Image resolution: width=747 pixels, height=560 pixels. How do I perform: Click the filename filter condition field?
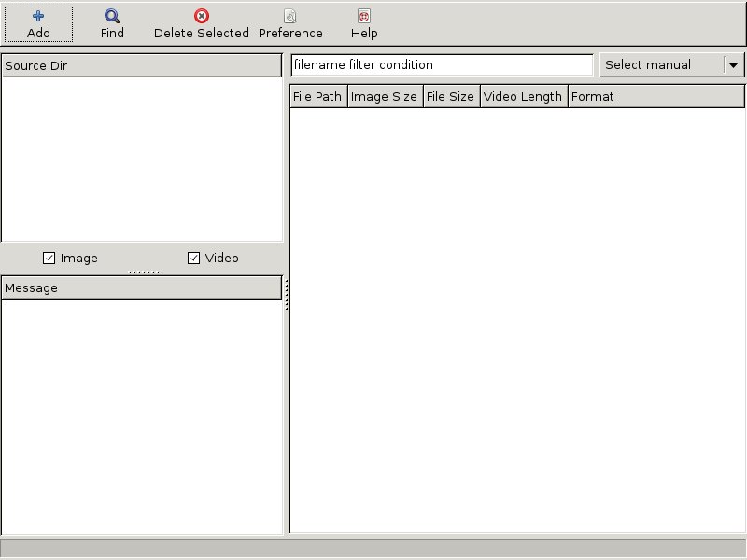tap(439, 64)
